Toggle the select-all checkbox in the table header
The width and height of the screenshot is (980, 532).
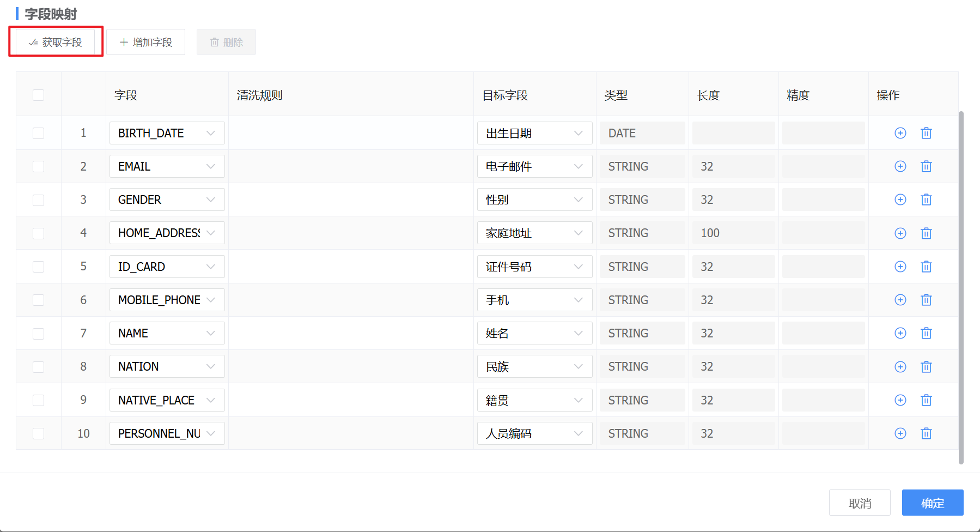tap(38, 95)
